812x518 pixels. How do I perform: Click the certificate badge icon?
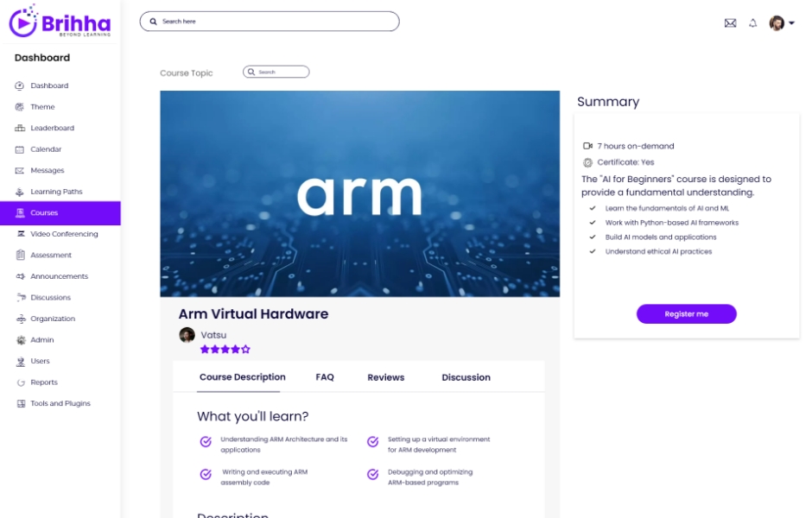click(587, 162)
